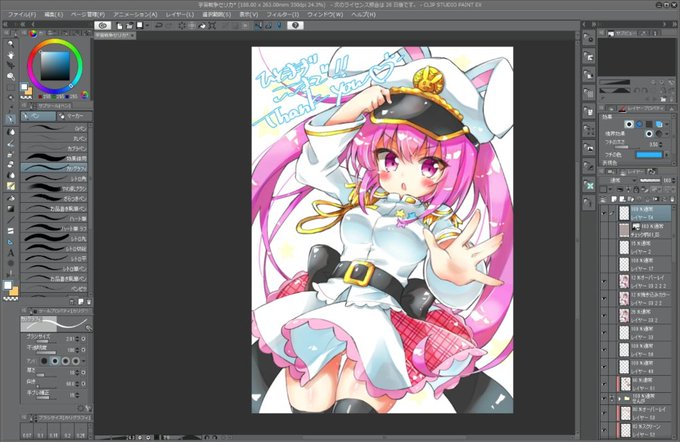This screenshot has height=442, width=680.
Task: Open the ウィンドウ(W) menu
Action: (x=325, y=14)
